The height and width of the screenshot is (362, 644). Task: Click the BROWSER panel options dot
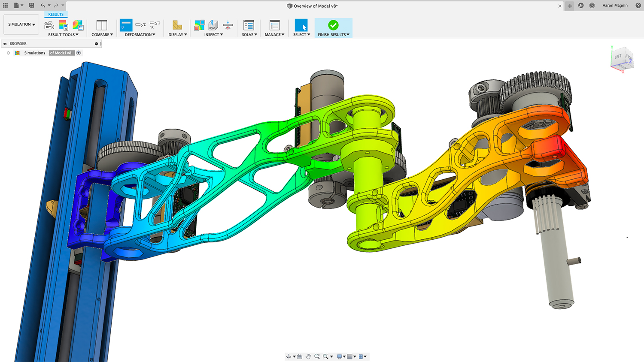point(96,44)
